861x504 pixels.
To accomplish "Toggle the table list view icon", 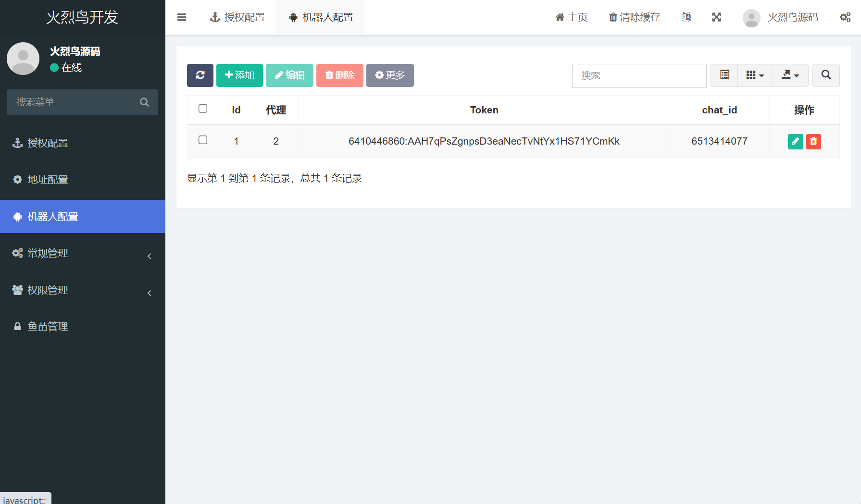I will click(x=724, y=75).
